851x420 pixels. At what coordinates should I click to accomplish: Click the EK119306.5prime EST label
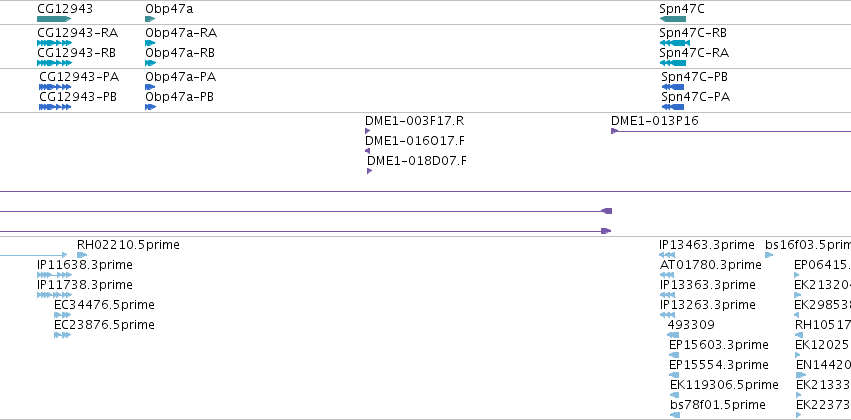pyautogui.click(x=724, y=385)
